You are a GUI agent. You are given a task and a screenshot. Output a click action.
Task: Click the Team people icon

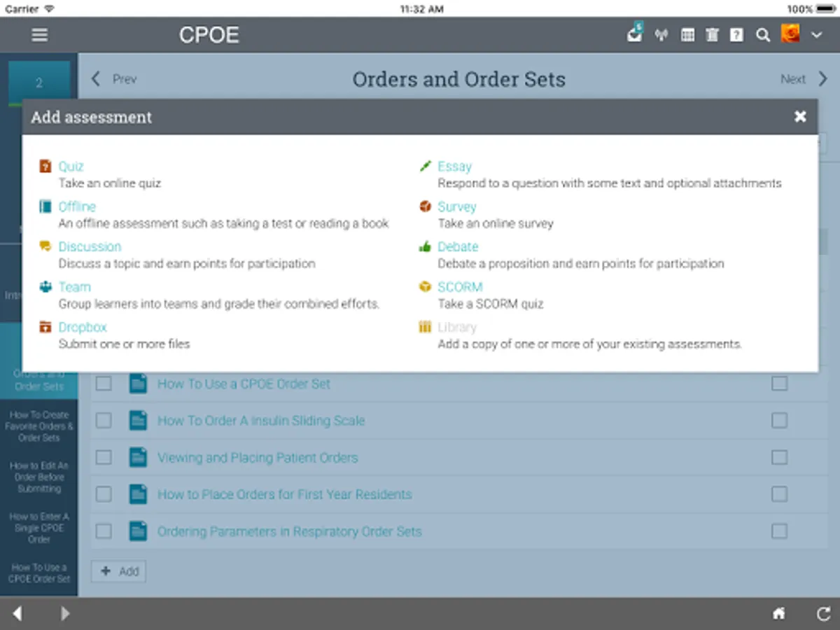45,286
